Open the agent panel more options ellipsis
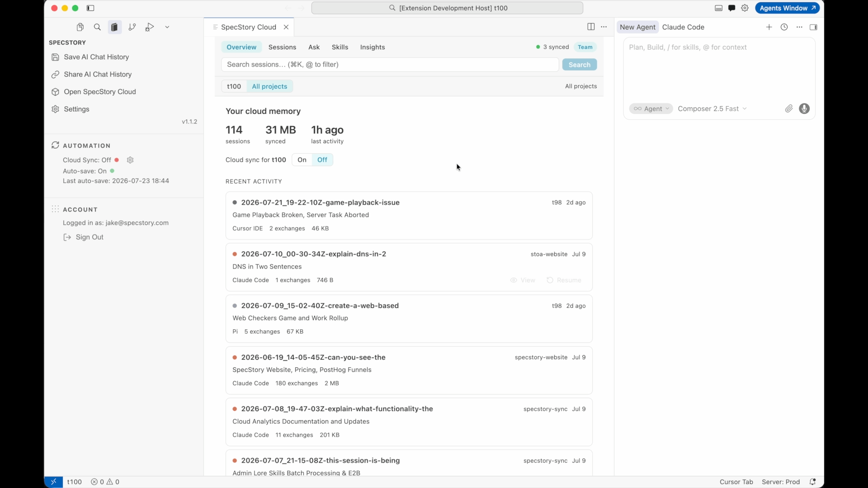The width and height of the screenshot is (868, 488). [800, 27]
